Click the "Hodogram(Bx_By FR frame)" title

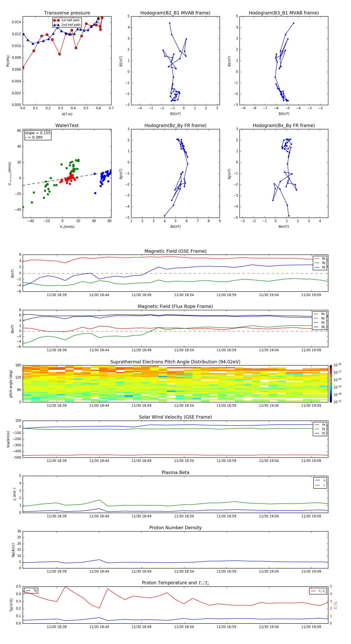(284, 125)
